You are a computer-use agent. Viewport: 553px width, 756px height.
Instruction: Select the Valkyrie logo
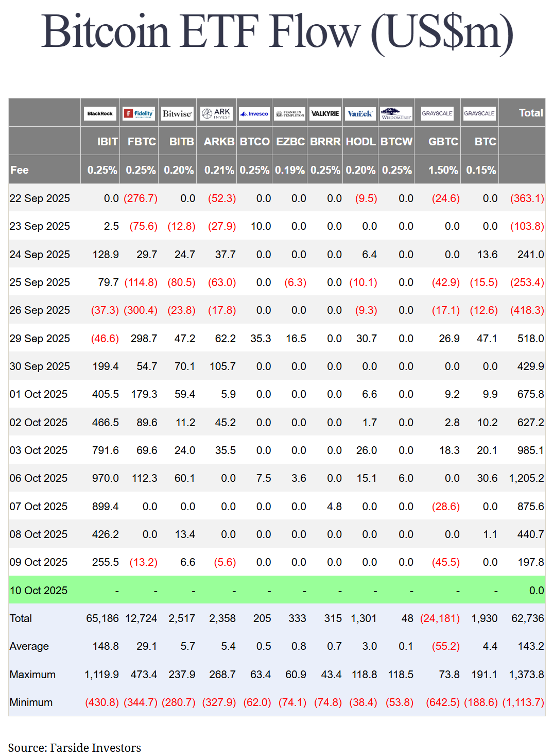[325, 113]
